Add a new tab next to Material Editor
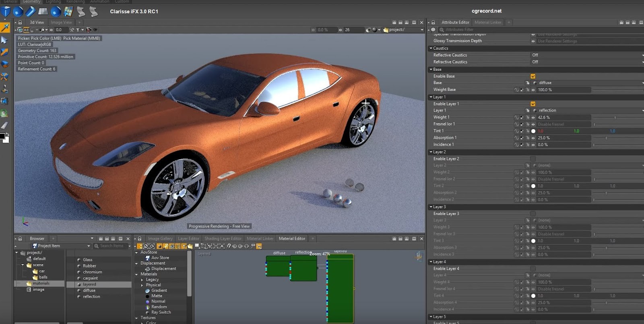Viewport: 644px width, 324px height. point(313,239)
